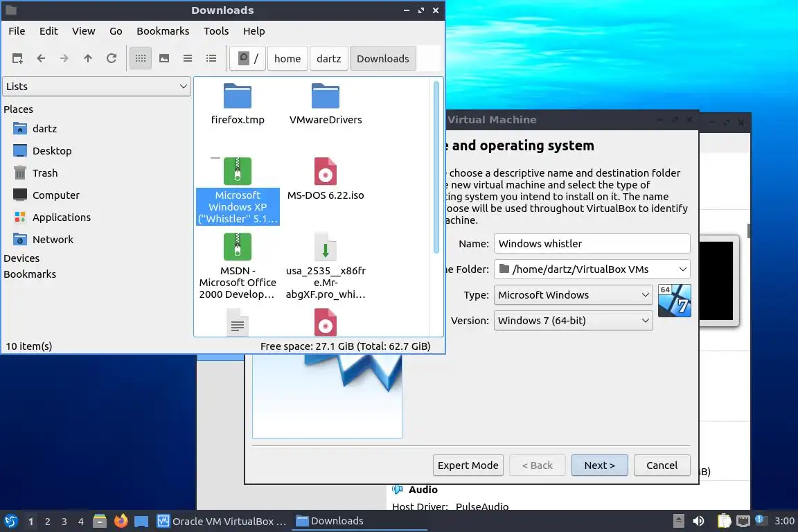Screen dimensions: 798x532
Task: Switch to workspace 1
Action: [x=31, y=522]
